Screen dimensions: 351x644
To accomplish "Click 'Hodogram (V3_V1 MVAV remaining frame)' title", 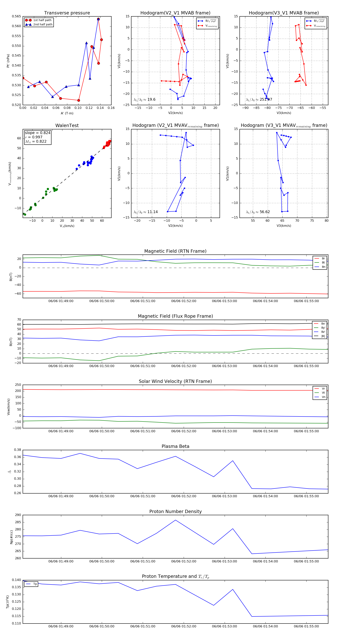I will (284, 125).
